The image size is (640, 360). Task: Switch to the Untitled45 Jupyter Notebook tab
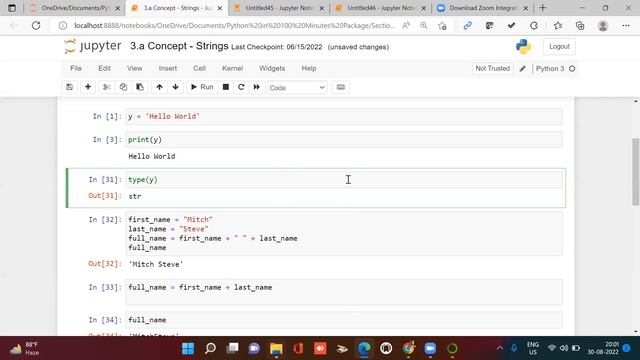279,8
